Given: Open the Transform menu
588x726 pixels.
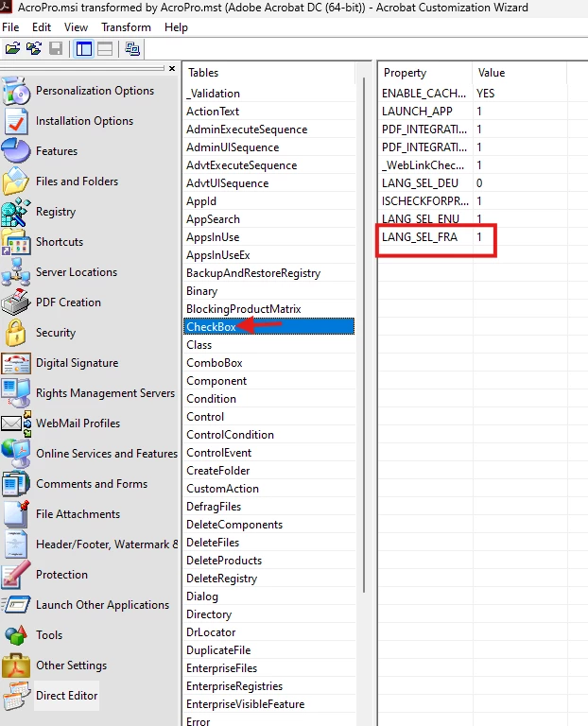Looking at the screenshot, I should 126,27.
